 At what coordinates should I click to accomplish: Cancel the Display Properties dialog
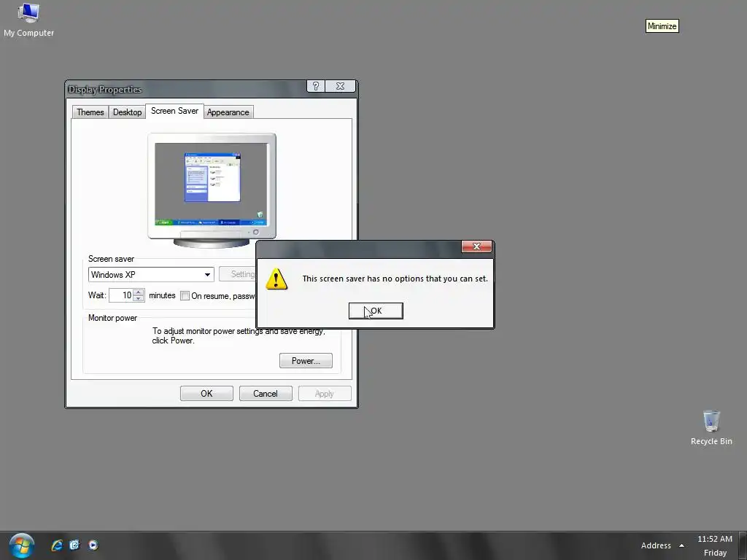[266, 394]
